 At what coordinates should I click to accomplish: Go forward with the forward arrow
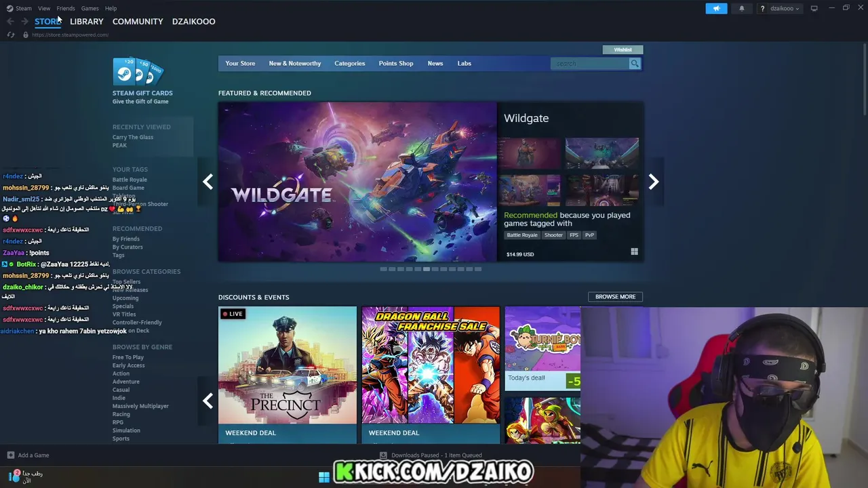point(24,22)
